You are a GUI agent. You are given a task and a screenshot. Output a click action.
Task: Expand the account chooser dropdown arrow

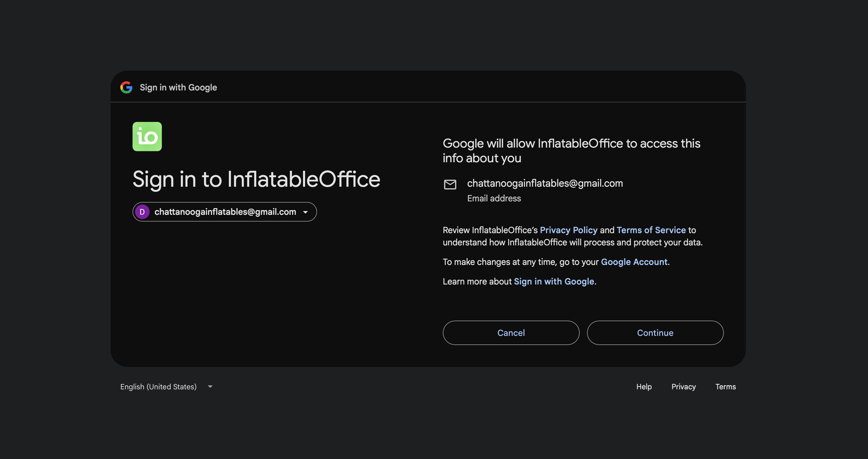(305, 212)
